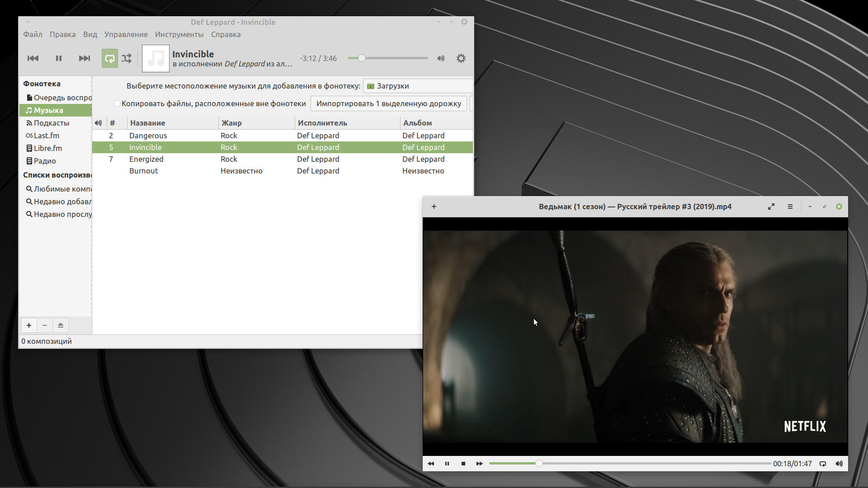This screenshot has width=868, height=488.
Task: Skip to next track in Rhythmbox
Action: [x=85, y=58]
